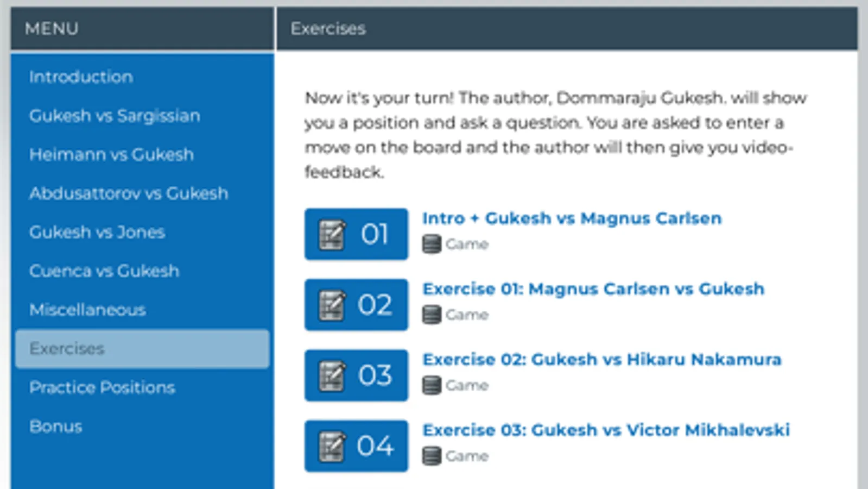Viewport: 868px width, 489px height.
Task: Open Intro + Gukesh vs Magnus Carlsen link
Action: tap(572, 218)
